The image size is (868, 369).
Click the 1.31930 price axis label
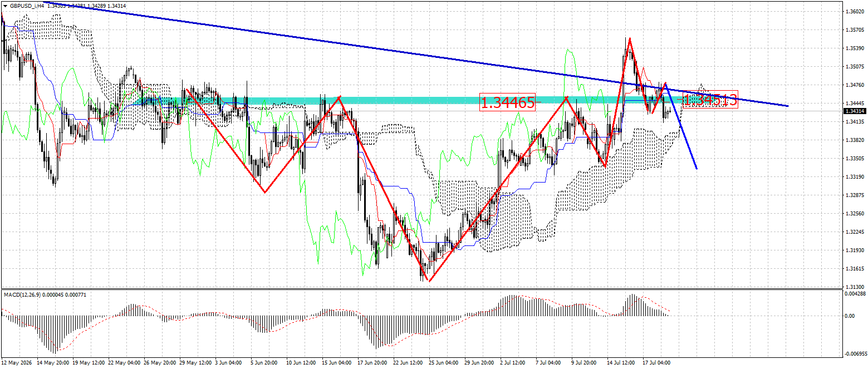pyautogui.click(x=854, y=250)
